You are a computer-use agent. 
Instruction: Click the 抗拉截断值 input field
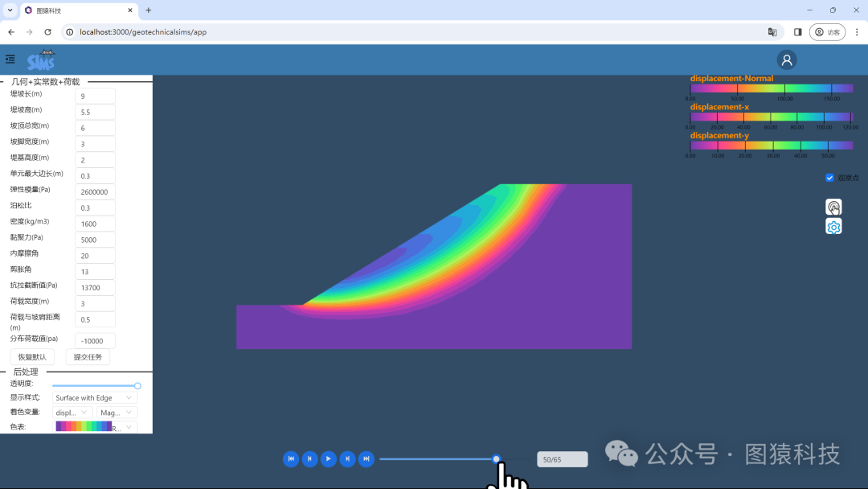(95, 287)
